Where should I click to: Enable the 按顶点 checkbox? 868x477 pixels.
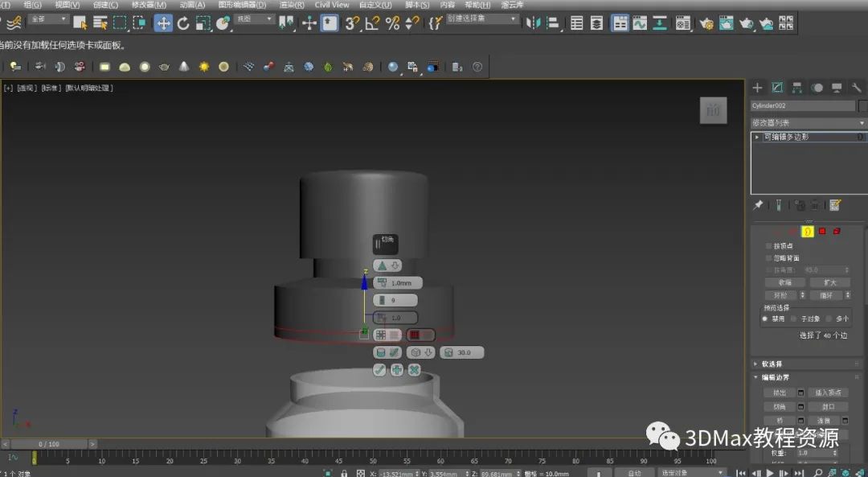[x=769, y=246]
